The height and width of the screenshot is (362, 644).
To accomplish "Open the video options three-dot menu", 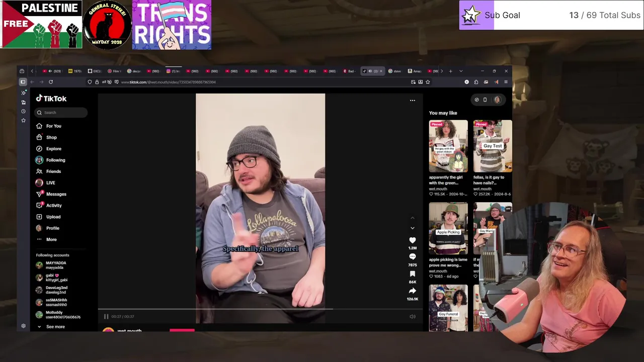I will (x=413, y=100).
